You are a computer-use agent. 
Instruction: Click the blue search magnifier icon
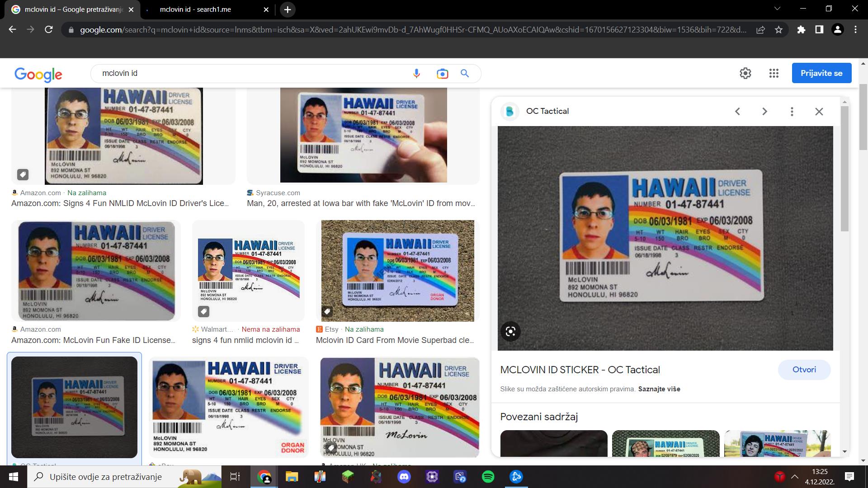[x=465, y=74]
